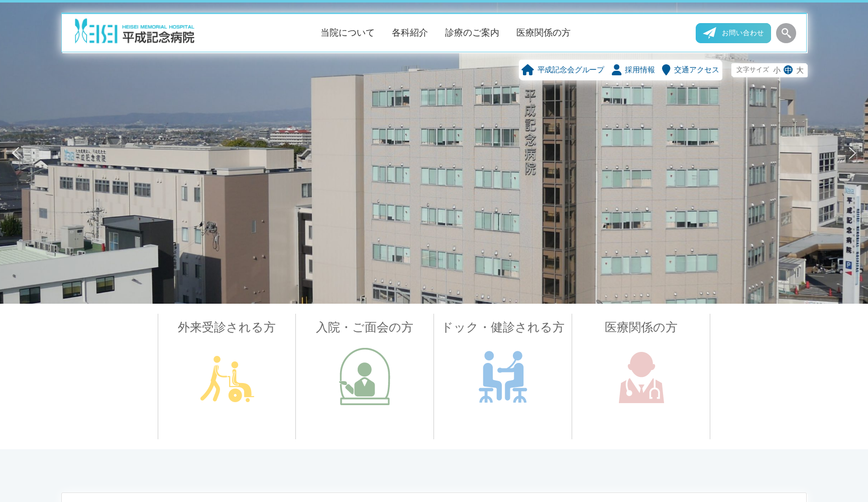
Task: Click the home icon beside 平成記念会グループ
Action: pyautogui.click(x=528, y=70)
